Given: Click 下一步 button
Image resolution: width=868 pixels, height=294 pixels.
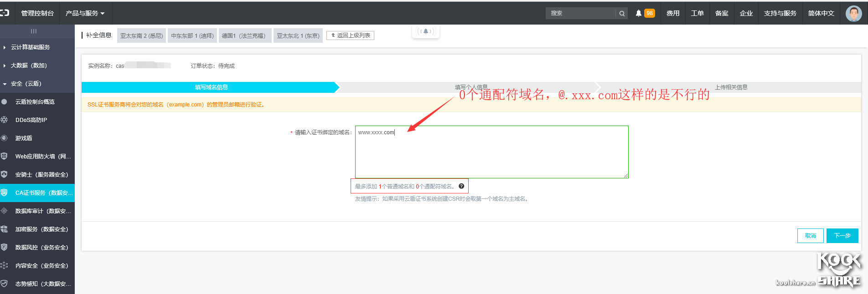Looking at the screenshot, I should tap(842, 236).
